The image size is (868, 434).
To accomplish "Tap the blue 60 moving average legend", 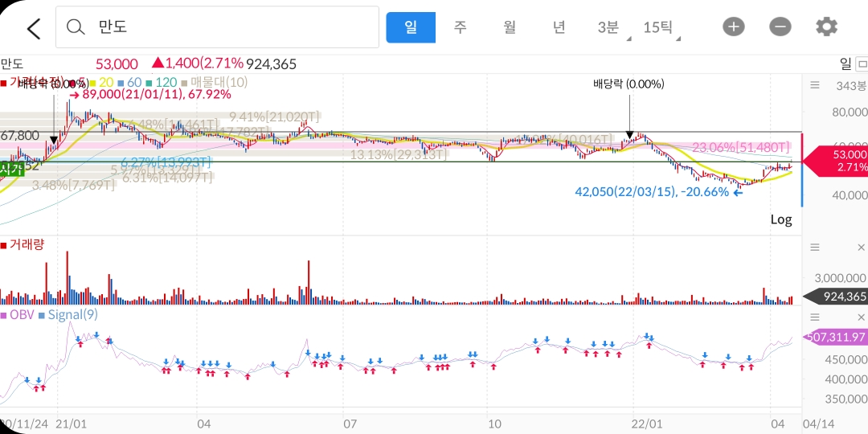I will [129, 83].
